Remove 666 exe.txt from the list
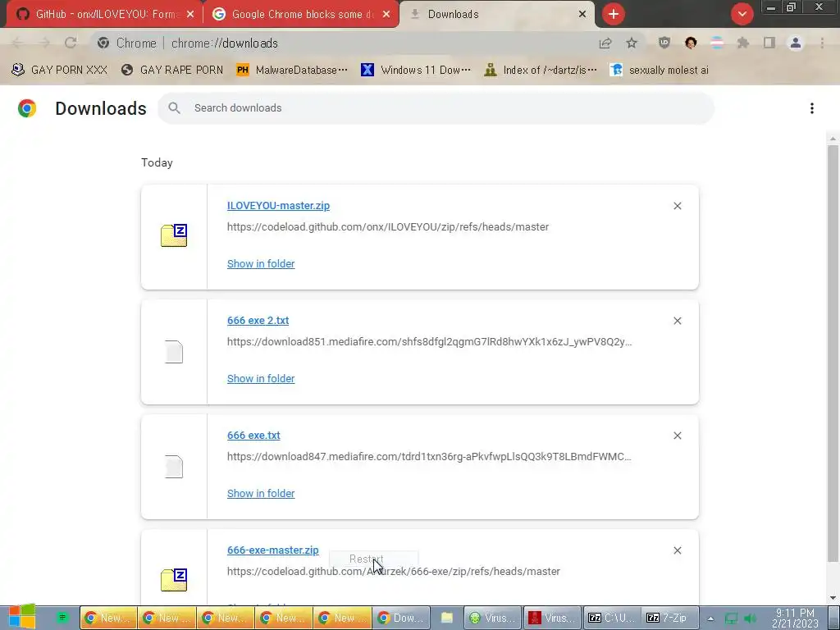840x630 pixels. pyautogui.click(x=677, y=436)
